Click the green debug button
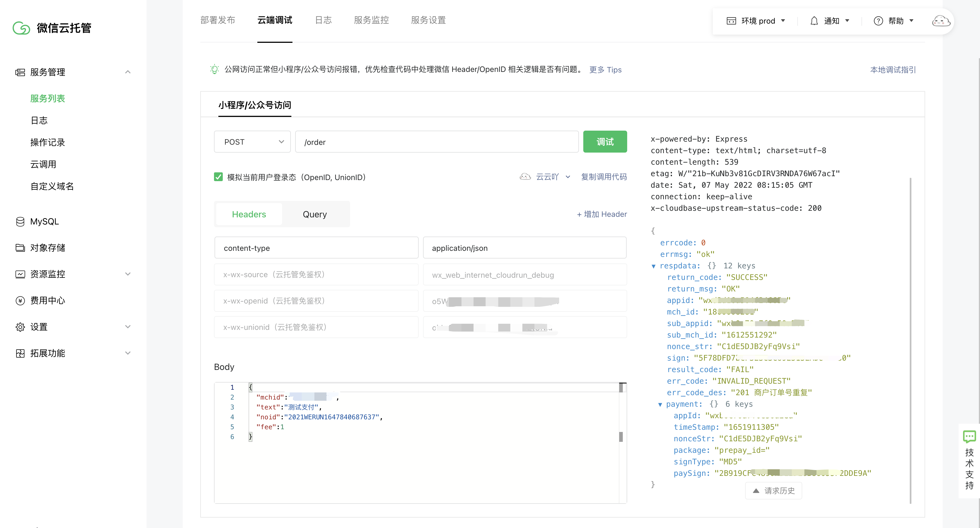This screenshot has height=528, width=980. coord(605,142)
